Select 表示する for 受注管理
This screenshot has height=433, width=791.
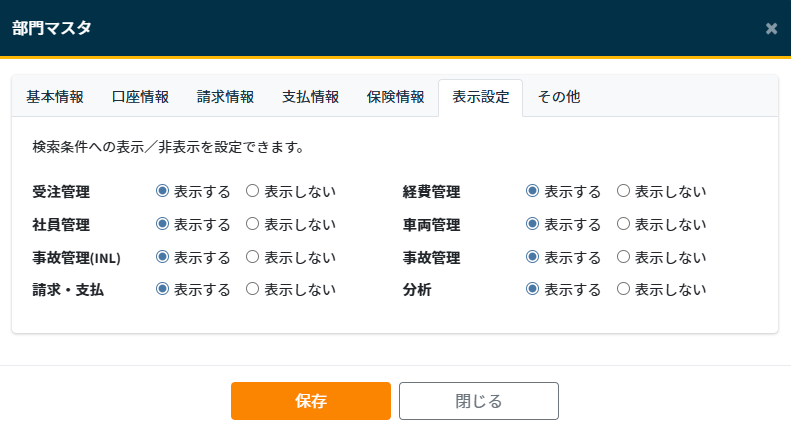[x=162, y=191]
